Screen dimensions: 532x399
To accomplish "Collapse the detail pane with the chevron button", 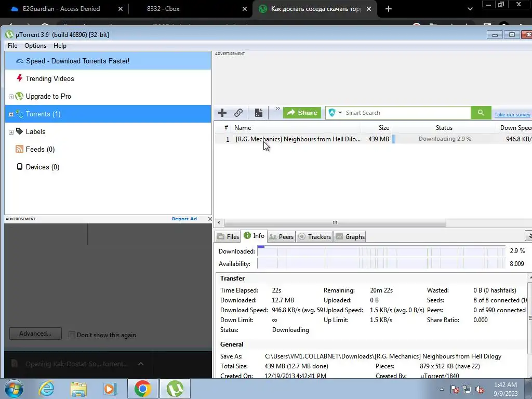I will (x=528, y=235).
